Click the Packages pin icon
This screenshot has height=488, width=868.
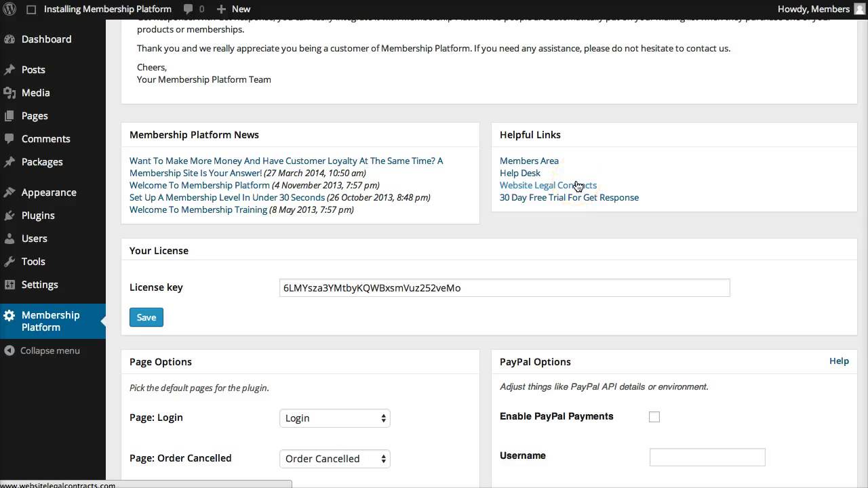[x=9, y=162]
